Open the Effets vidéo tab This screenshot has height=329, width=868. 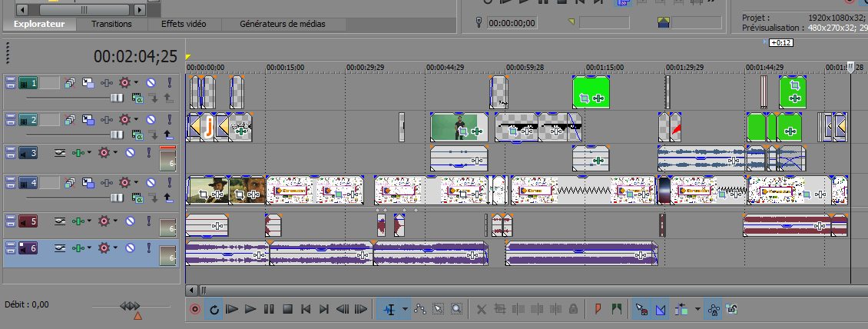184,24
